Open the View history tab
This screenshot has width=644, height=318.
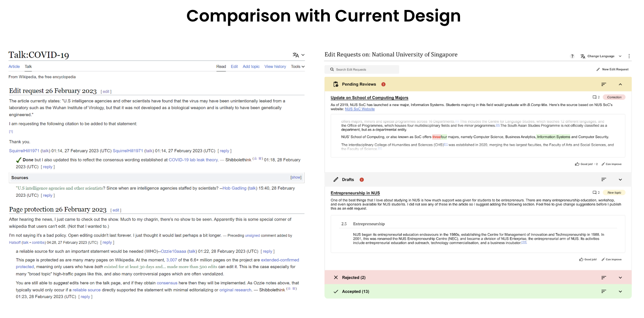[275, 66]
